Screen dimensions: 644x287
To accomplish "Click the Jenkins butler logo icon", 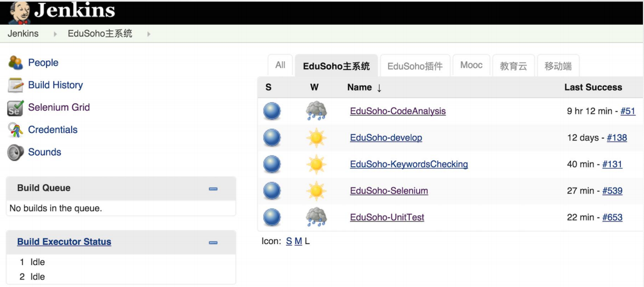I will tap(19, 13).
